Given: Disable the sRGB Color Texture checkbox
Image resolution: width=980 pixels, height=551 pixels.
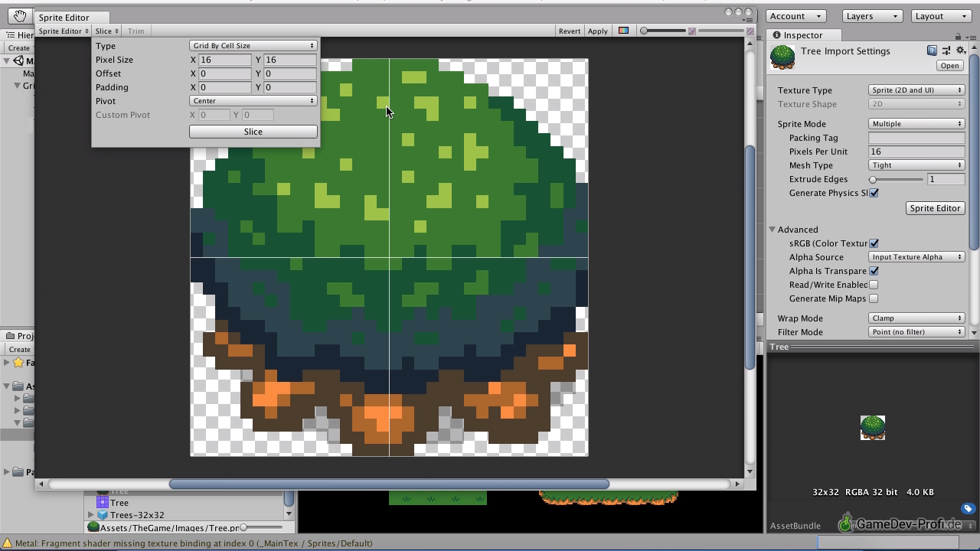Looking at the screenshot, I should pyautogui.click(x=874, y=243).
